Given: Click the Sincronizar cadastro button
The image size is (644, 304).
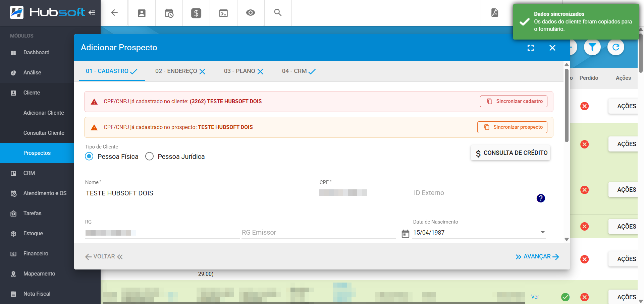Looking at the screenshot, I should 514,101.
